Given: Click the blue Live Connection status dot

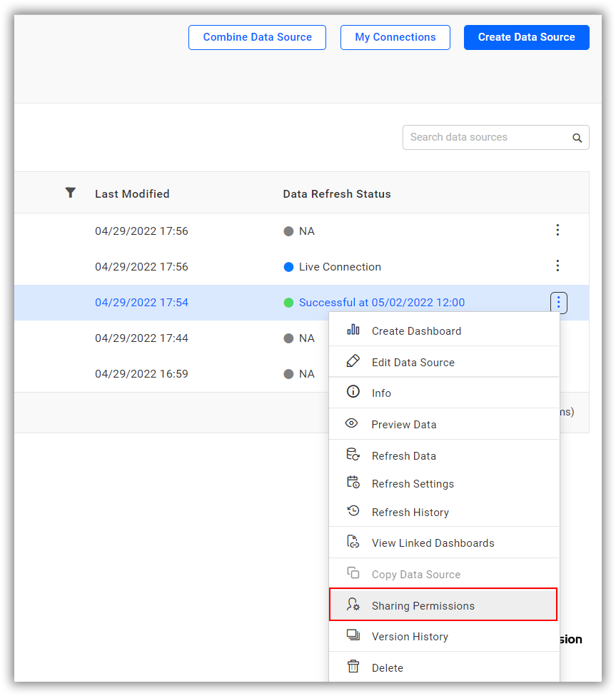Looking at the screenshot, I should 288,267.
